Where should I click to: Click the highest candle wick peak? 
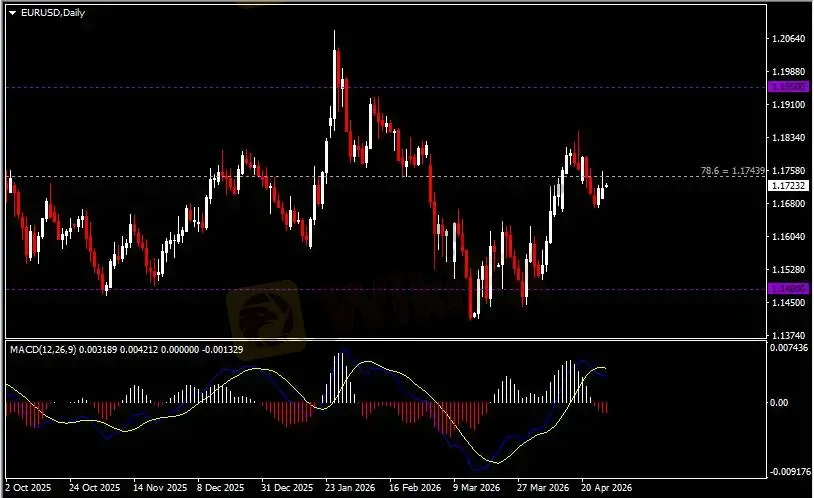click(x=334, y=32)
